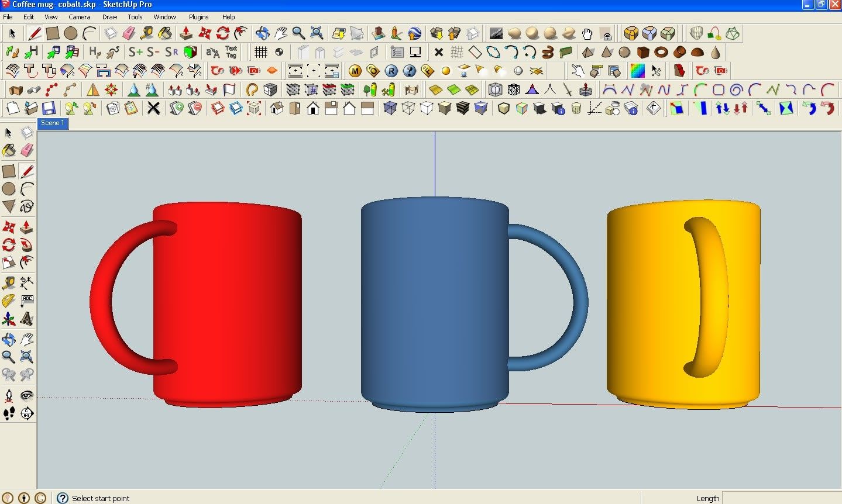The image size is (842, 504).
Task: Click the gold M round button
Action: 355,71
